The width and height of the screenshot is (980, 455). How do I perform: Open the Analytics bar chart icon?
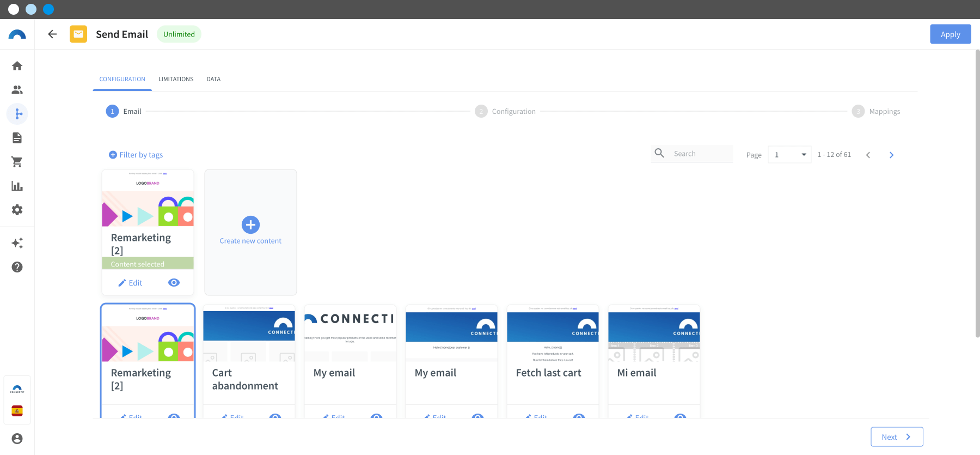coord(17,186)
